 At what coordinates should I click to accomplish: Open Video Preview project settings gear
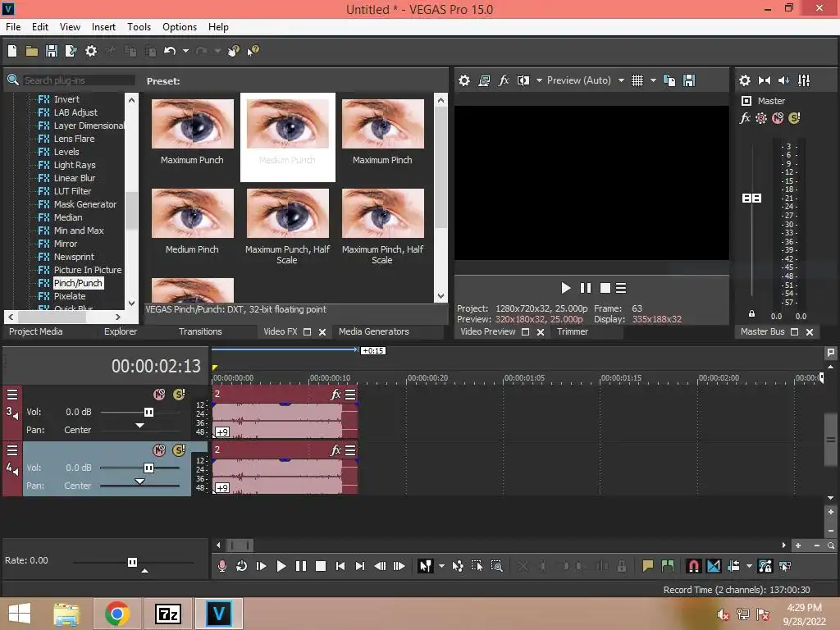tap(464, 80)
